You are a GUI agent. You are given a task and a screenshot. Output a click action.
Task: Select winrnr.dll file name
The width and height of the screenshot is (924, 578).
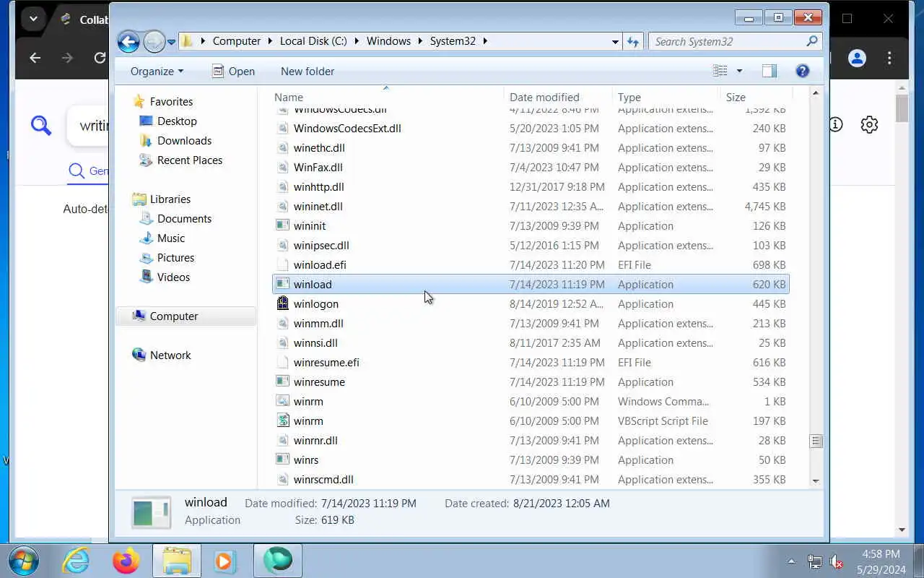[x=315, y=441]
